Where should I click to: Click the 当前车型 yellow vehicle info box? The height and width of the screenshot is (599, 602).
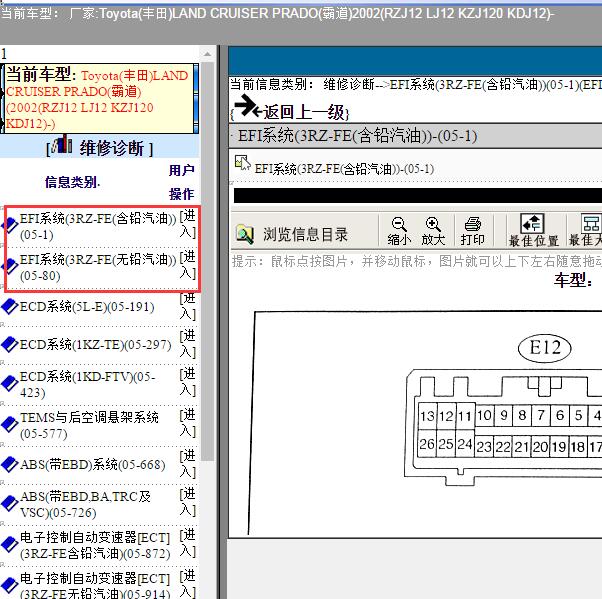[98, 99]
